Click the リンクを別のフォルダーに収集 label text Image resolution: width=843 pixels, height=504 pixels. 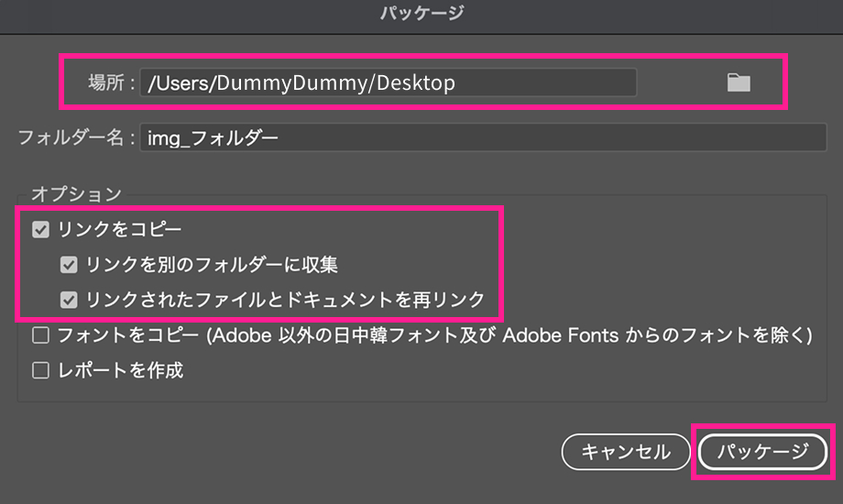pos(212,265)
